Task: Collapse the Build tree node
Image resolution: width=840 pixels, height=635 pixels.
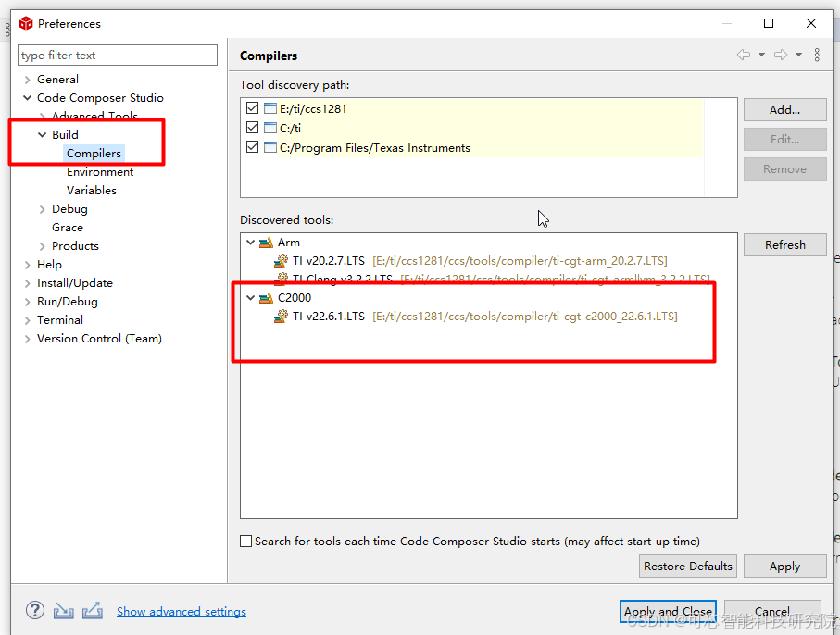Action: (42, 135)
